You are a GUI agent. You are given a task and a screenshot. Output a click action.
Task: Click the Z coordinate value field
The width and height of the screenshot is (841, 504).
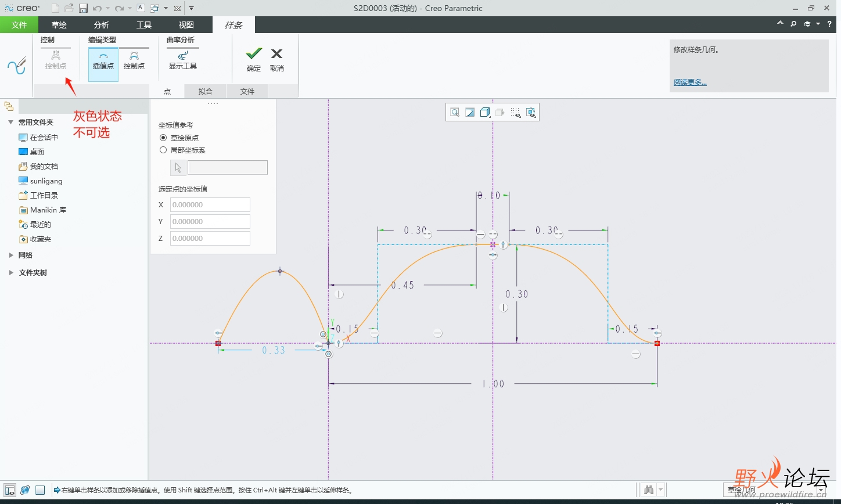210,238
